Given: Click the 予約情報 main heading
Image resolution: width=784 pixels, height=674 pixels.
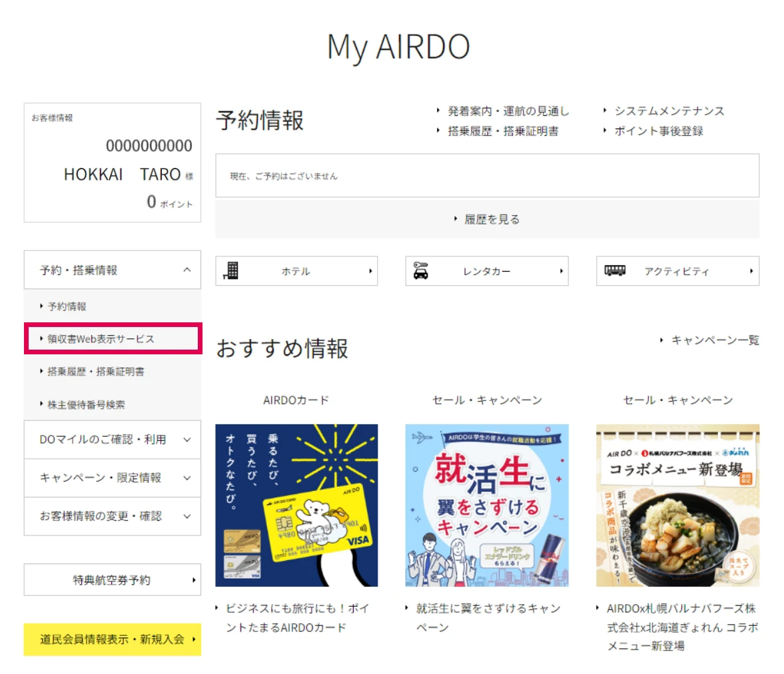Looking at the screenshot, I should tap(260, 121).
